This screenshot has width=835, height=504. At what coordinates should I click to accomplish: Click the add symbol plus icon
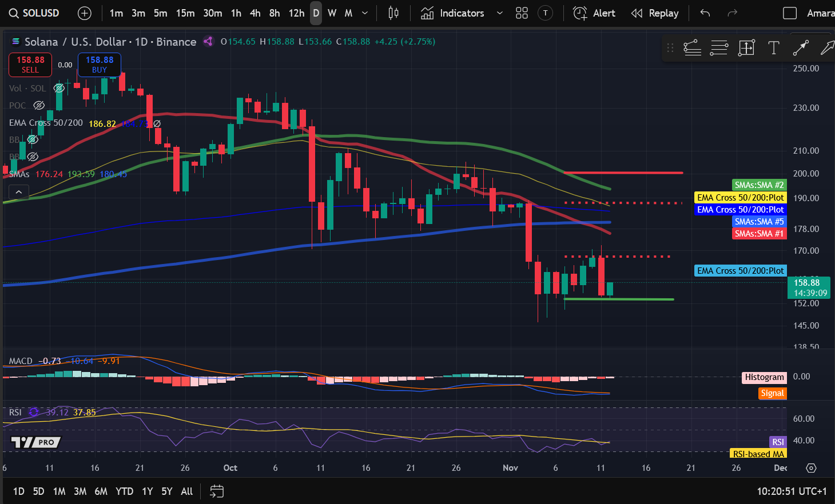85,13
